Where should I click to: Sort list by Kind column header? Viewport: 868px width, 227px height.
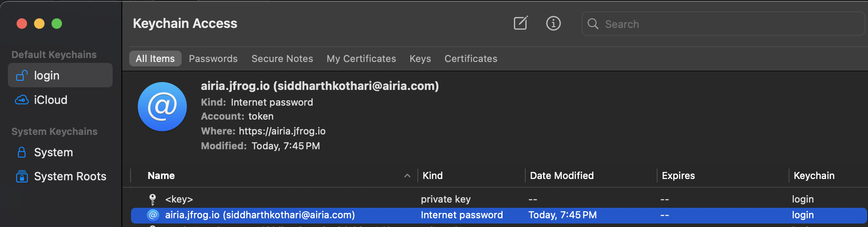[433, 175]
